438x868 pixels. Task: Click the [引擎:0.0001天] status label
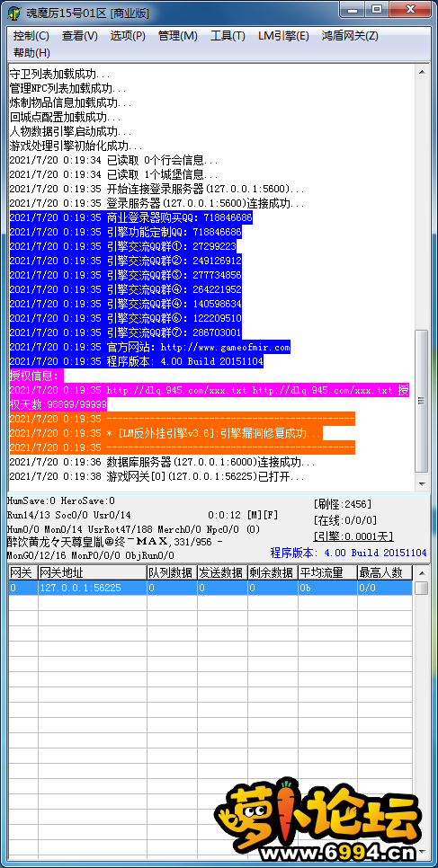point(353,536)
